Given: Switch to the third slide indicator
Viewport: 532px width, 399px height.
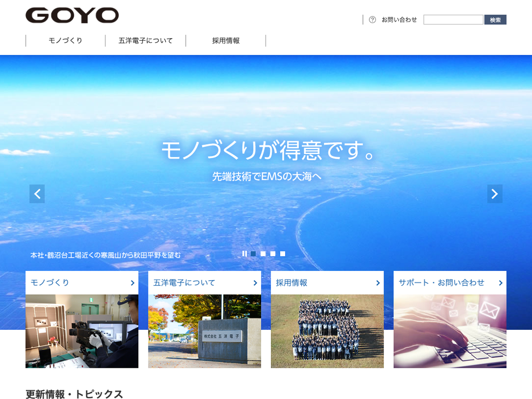Looking at the screenshot, I should click(x=273, y=254).
